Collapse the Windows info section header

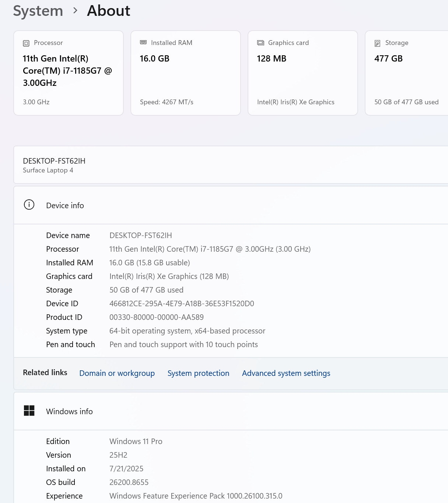click(231, 411)
